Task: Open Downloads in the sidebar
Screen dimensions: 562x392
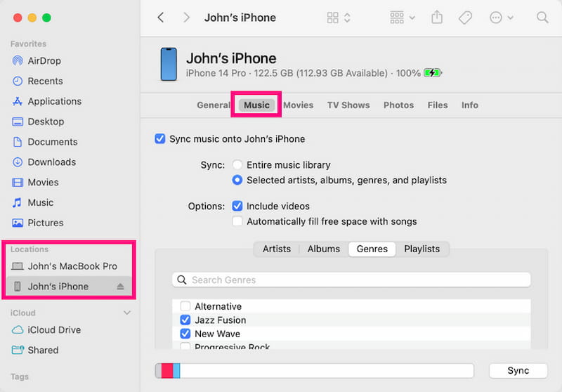Action: pos(44,162)
